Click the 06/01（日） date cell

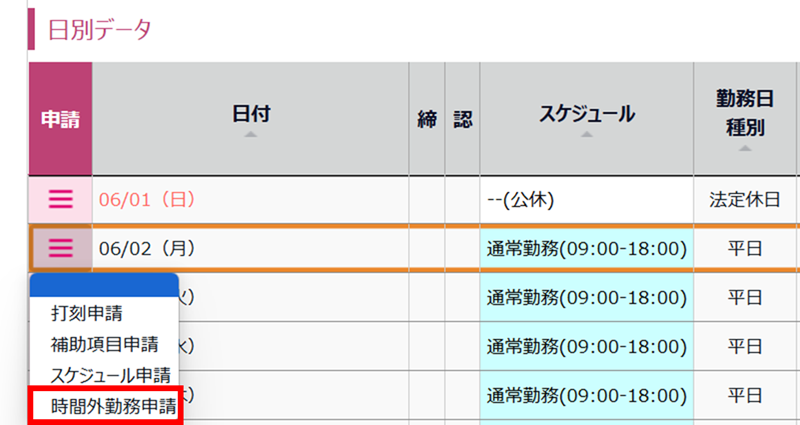[x=250, y=199]
